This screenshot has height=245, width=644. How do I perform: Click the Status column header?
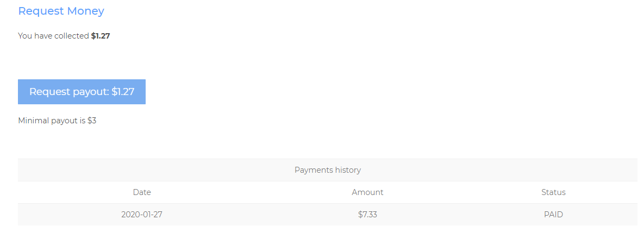pyautogui.click(x=553, y=192)
